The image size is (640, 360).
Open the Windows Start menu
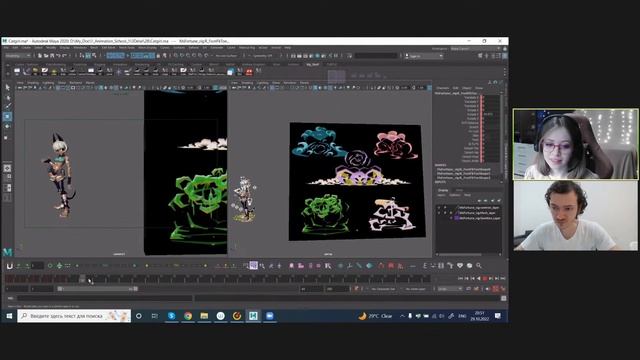(9, 316)
